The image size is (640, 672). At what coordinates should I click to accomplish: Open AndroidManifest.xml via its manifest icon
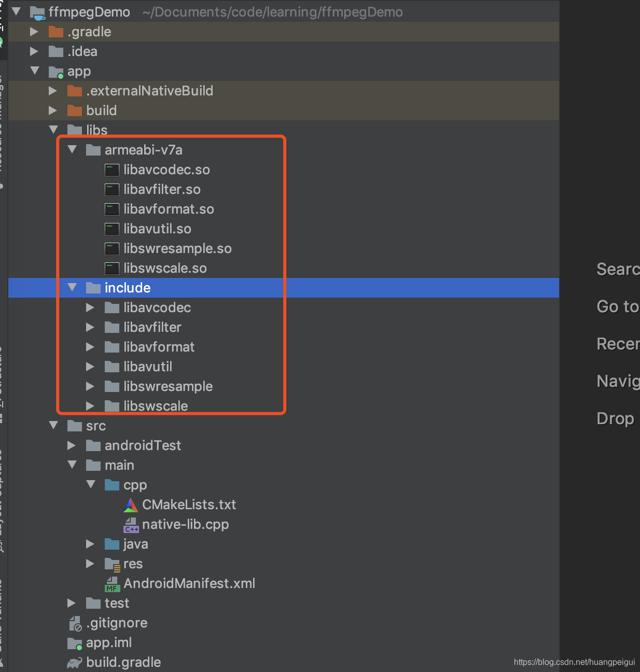click(x=112, y=583)
